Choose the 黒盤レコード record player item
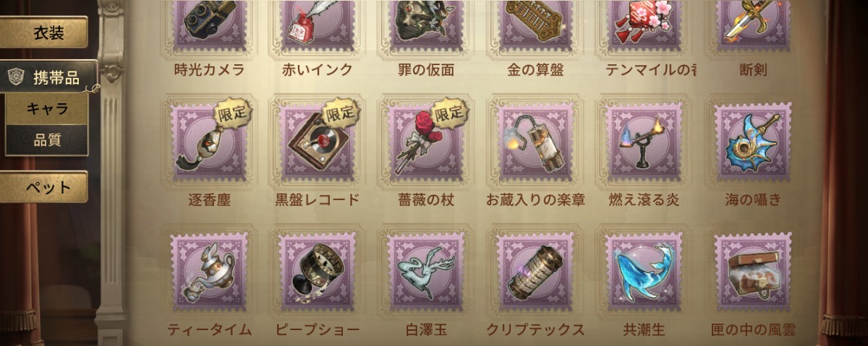Image resolution: width=868 pixels, height=346 pixels. [x=318, y=142]
